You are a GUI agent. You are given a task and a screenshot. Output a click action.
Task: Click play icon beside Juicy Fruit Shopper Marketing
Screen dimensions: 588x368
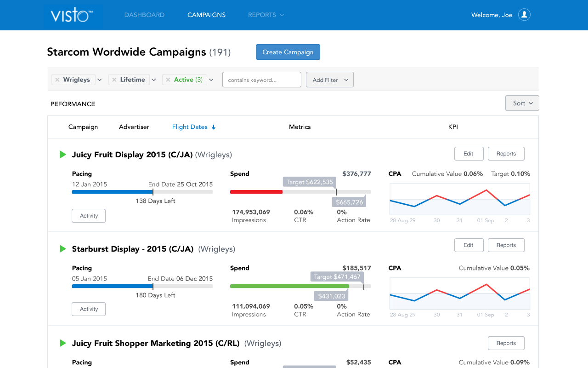[63, 343]
